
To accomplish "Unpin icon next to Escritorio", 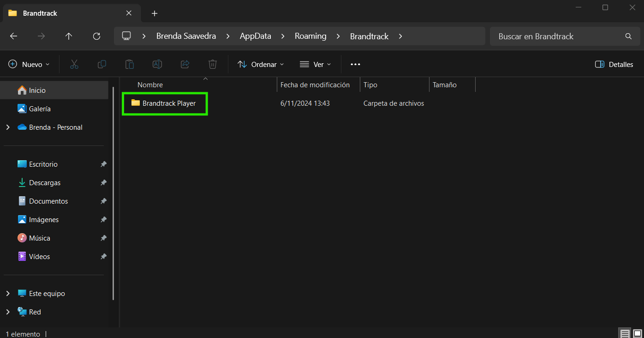I will [103, 164].
